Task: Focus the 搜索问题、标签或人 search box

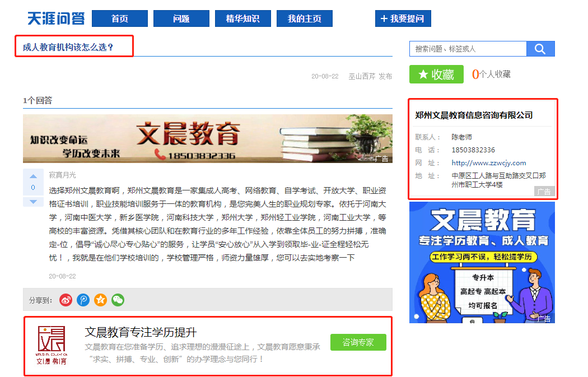Action: click(468, 49)
